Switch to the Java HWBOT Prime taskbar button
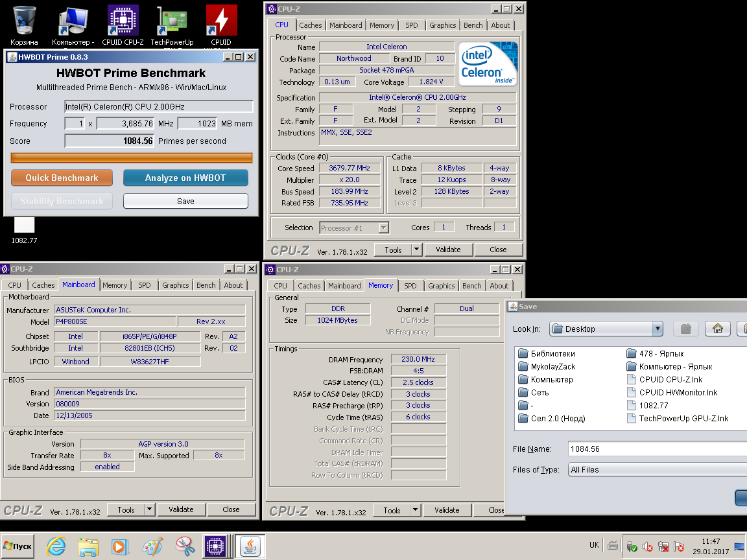This screenshot has width=747, height=560. (x=250, y=546)
